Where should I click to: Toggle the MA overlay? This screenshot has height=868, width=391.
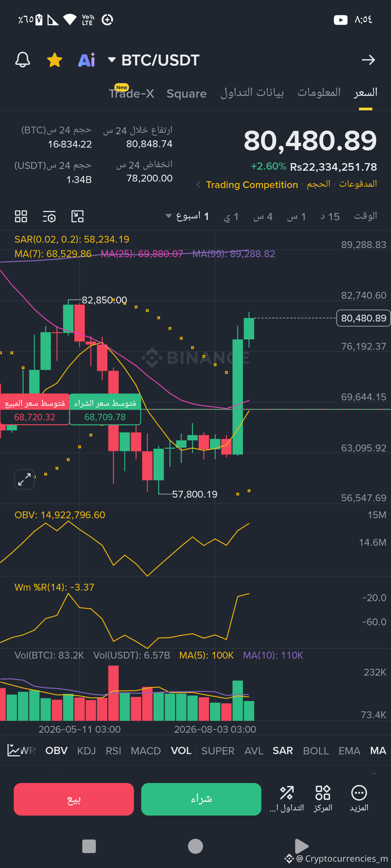click(x=378, y=750)
